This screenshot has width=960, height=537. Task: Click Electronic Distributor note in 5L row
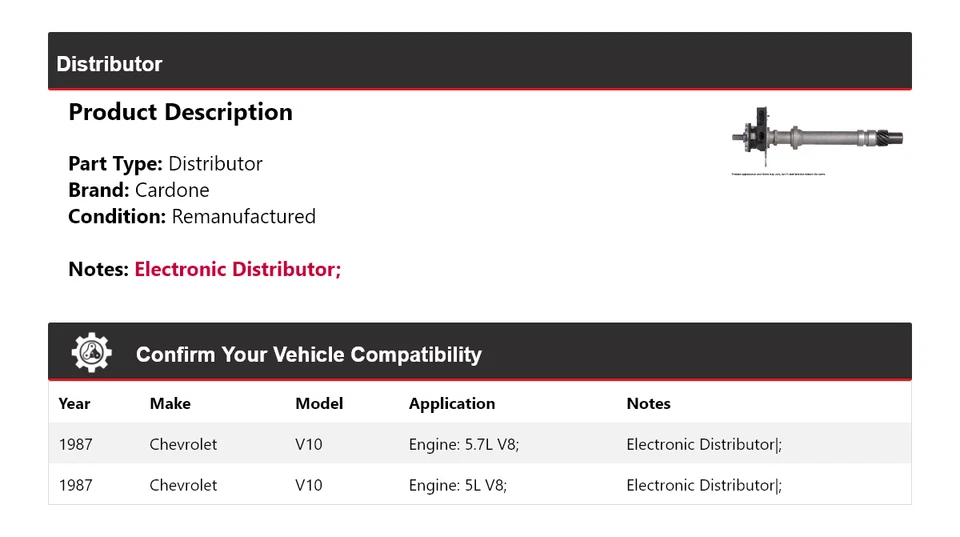point(703,485)
